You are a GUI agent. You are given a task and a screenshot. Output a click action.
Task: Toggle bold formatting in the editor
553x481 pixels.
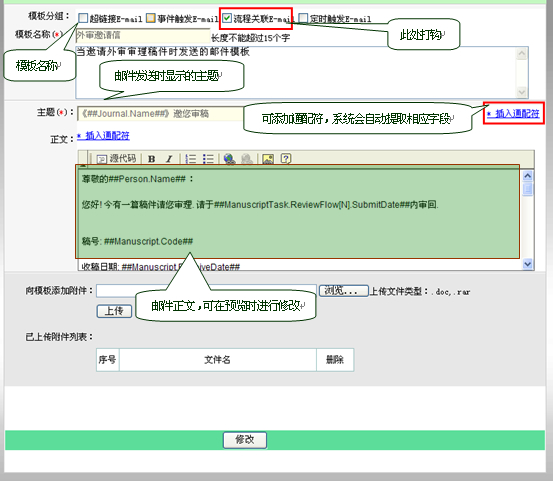coord(152,159)
